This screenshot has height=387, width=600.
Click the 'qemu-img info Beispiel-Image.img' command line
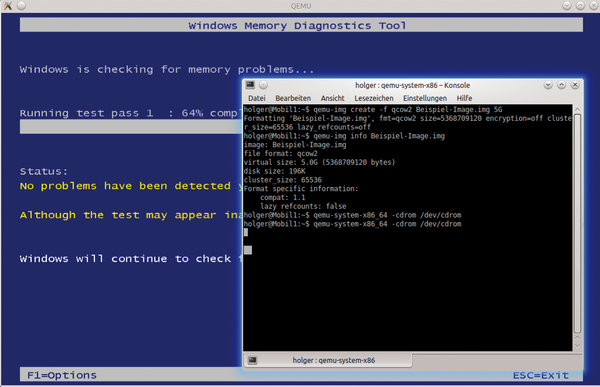344,136
